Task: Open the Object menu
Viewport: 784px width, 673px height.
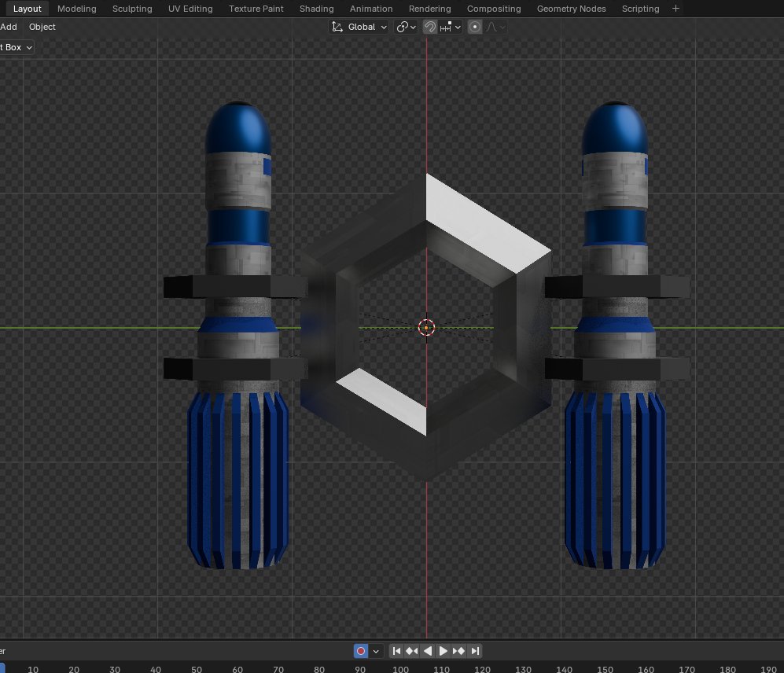Action: [x=42, y=27]
